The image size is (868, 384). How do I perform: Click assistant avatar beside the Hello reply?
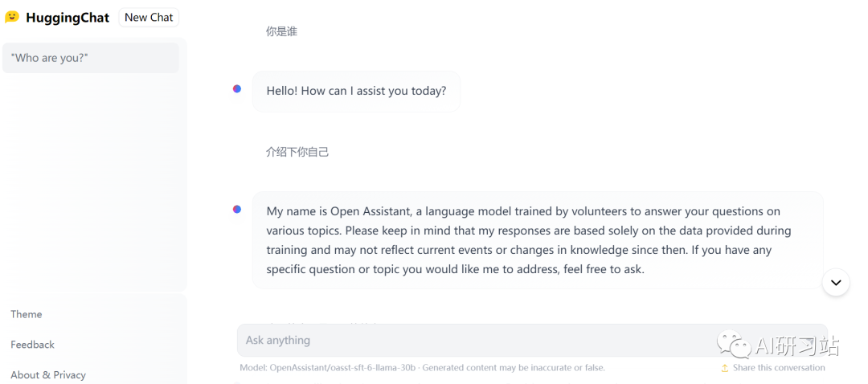click(x=237, y=88)
